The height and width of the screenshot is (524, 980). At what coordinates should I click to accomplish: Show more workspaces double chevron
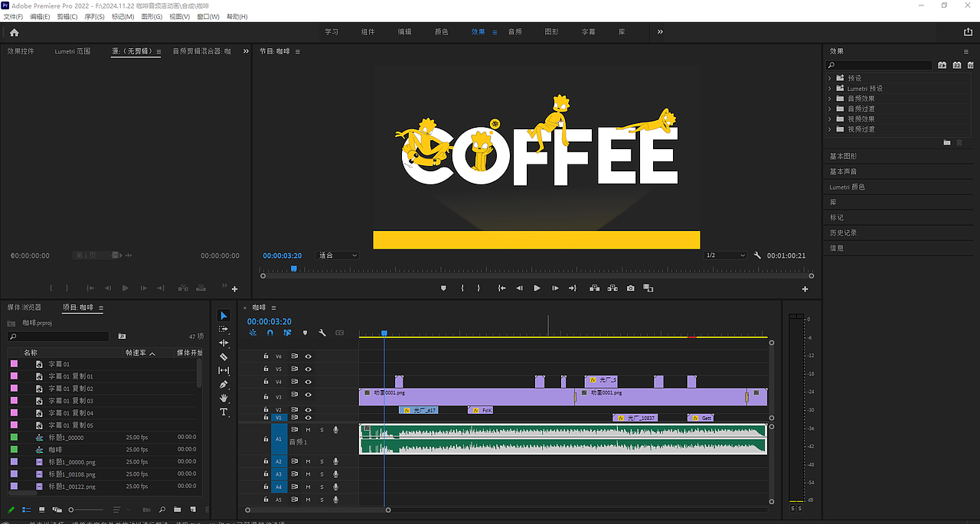[x=660, y=32]
